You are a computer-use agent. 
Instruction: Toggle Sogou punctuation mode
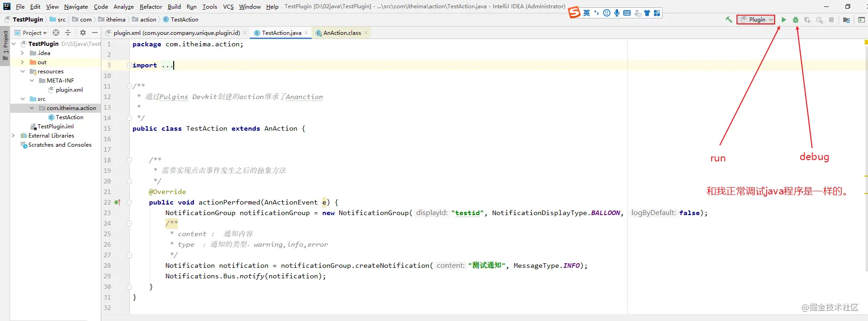597,13
